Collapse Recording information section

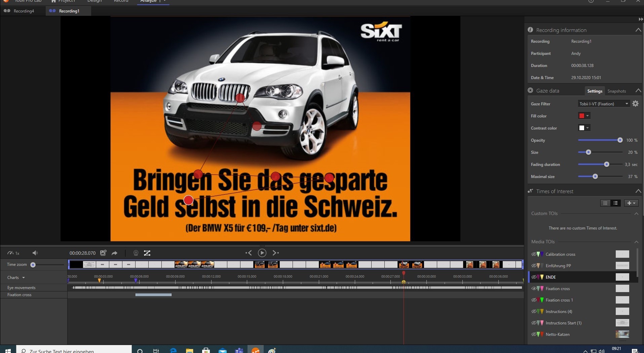638,30
